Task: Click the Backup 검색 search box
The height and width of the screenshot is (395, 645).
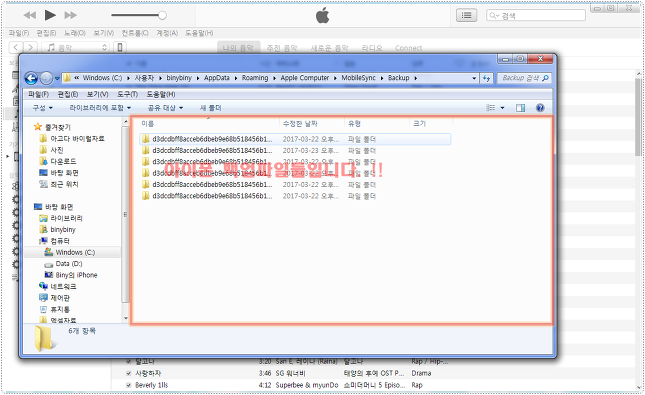Action: pos(524,78)
